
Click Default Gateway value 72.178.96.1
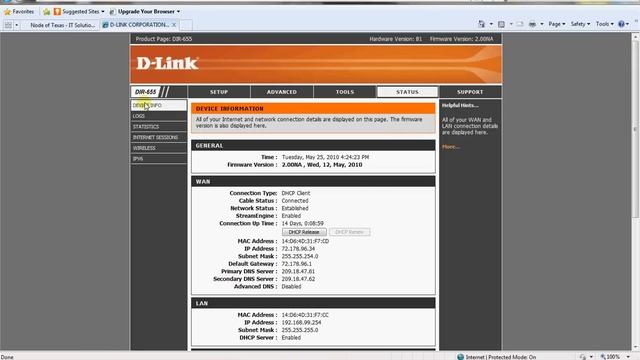296,264
